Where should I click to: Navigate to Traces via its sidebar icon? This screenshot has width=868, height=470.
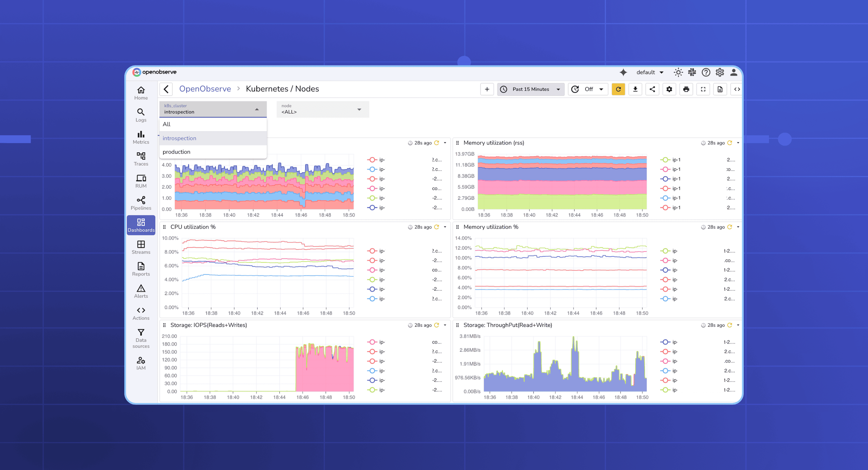click(141, 159)
